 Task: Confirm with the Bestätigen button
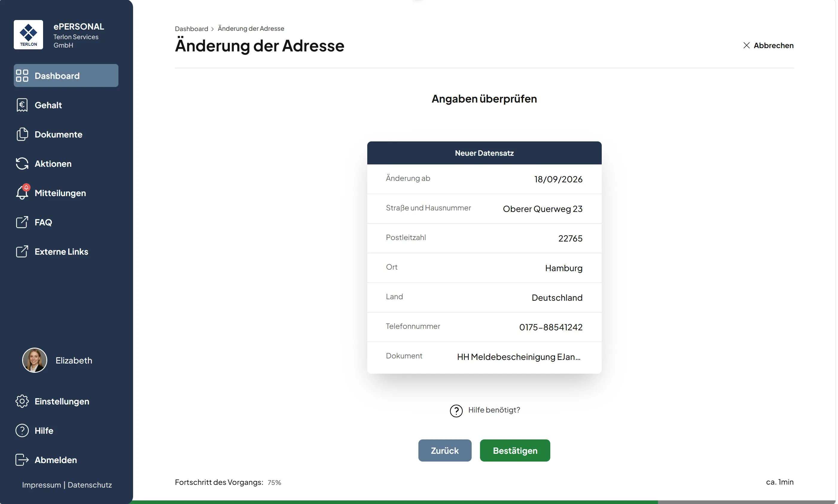pyautogui.click(x=515, y=450)
